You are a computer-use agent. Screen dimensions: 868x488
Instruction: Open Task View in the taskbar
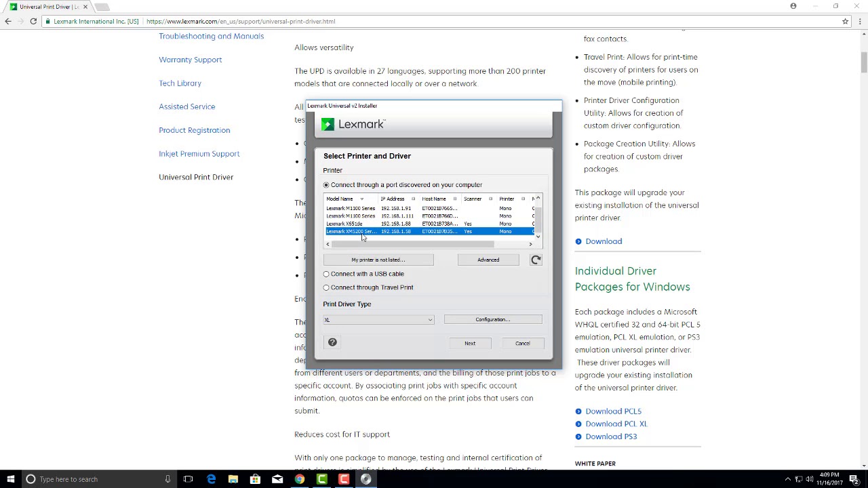pos(189,479)
